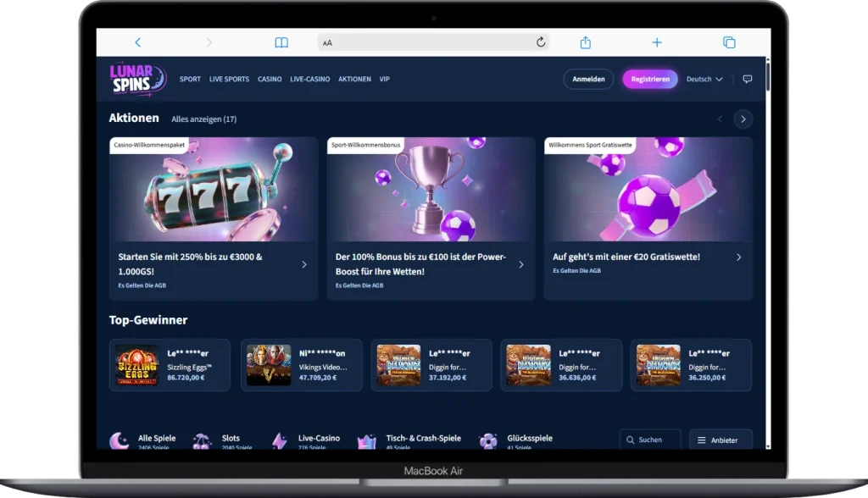Open the LIVE SPORTS menu item

point(229,79)
